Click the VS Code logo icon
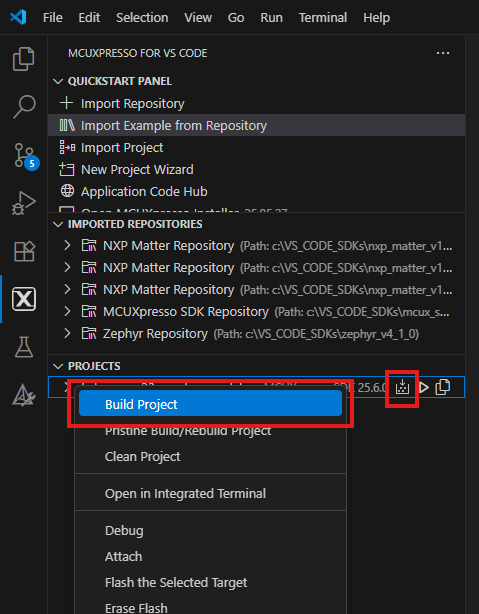Screen dimensions: 479x614 click(x=18, y=17)
